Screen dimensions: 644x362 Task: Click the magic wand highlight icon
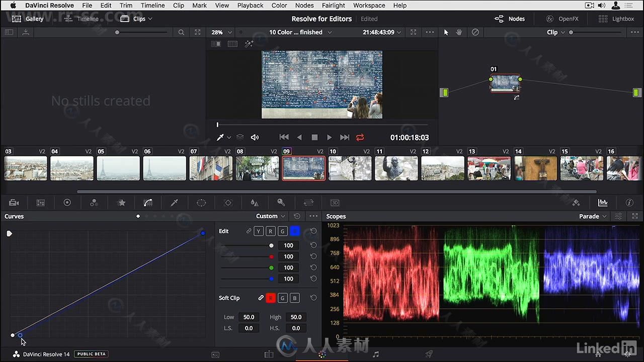(249, 44)
